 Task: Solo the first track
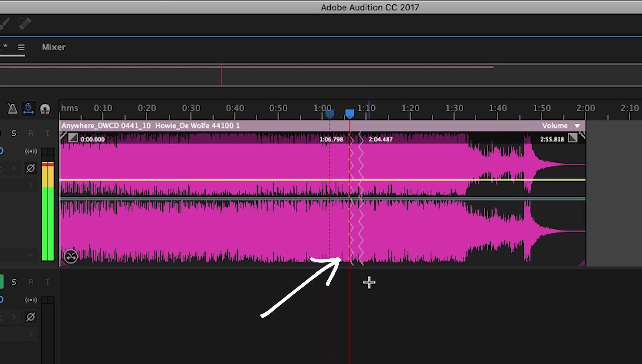click(14, 133)
